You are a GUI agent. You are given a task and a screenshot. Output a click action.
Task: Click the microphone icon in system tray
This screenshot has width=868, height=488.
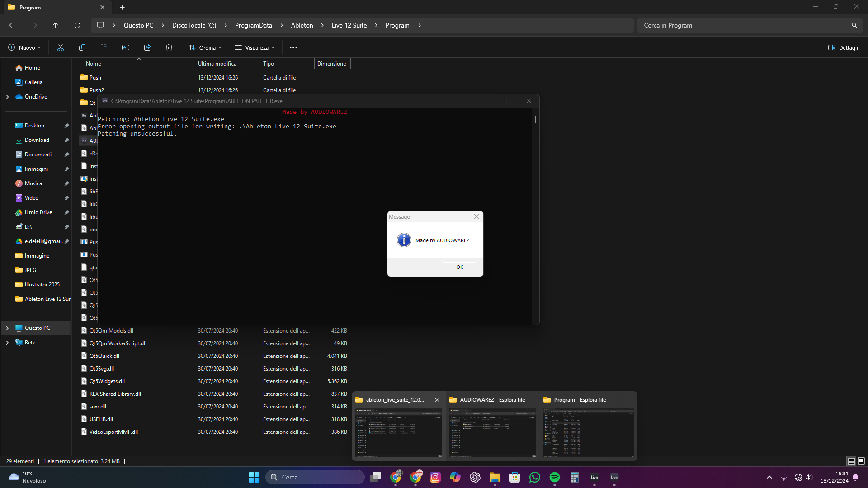tap(784, 477)
